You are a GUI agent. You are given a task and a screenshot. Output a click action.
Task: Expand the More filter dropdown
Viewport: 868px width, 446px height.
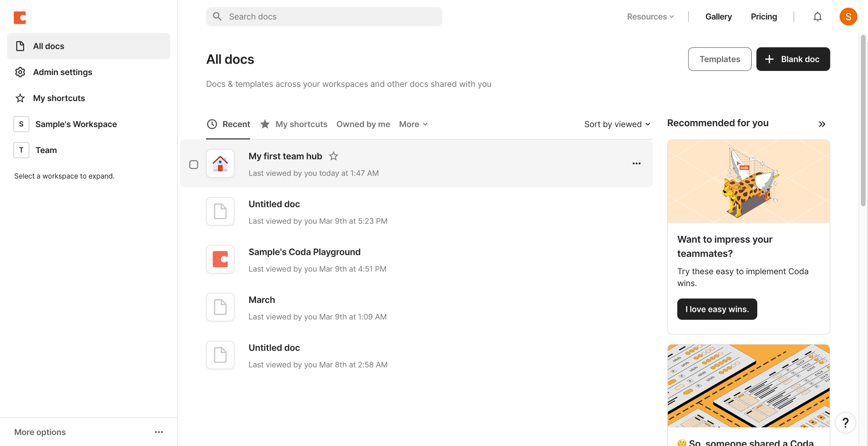coord(413,124)
